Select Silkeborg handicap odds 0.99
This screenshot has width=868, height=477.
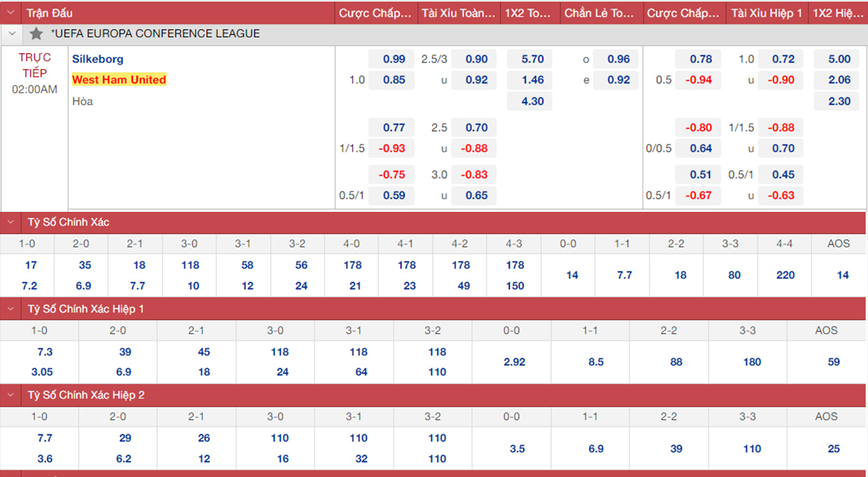click(394, 59)
